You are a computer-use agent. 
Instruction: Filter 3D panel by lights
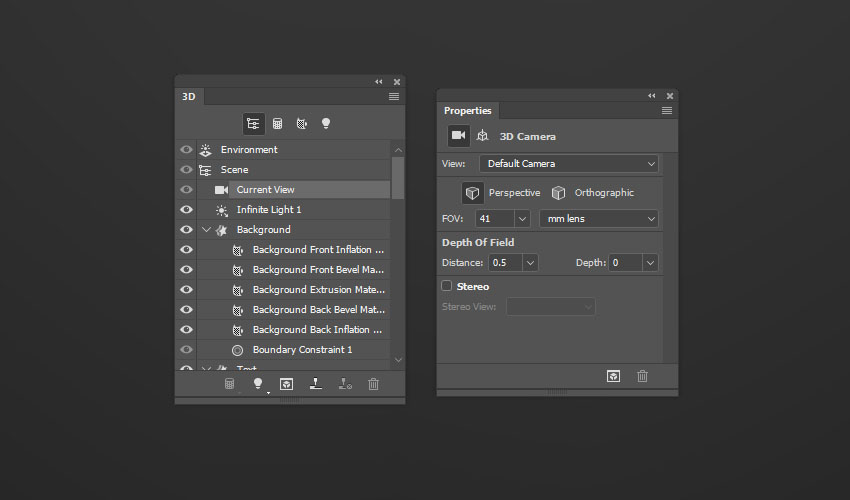326,124
